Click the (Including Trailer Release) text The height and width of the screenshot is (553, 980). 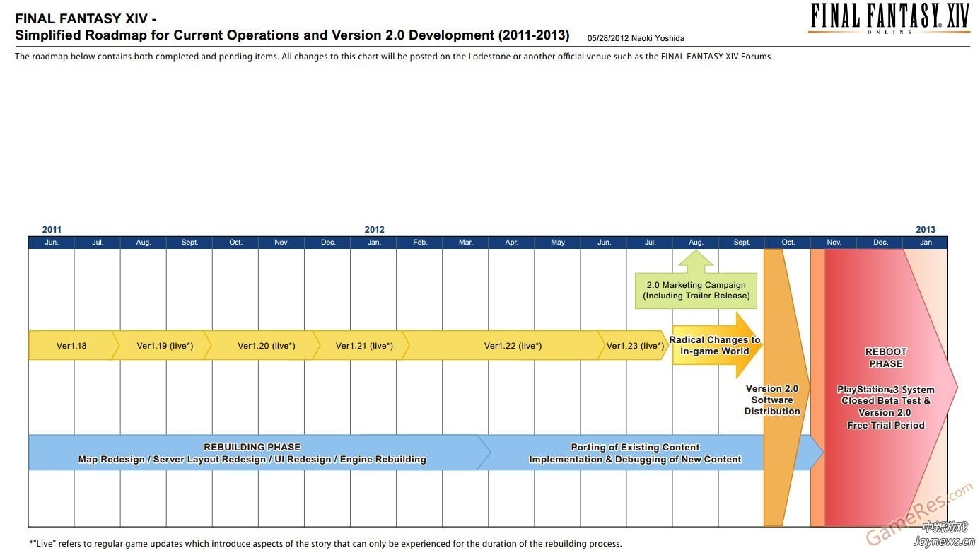[696, 296]
